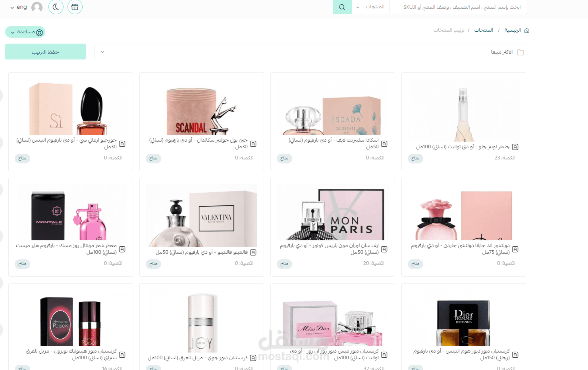Expand the الاكثر مبيعا category selector

point(312,52)
